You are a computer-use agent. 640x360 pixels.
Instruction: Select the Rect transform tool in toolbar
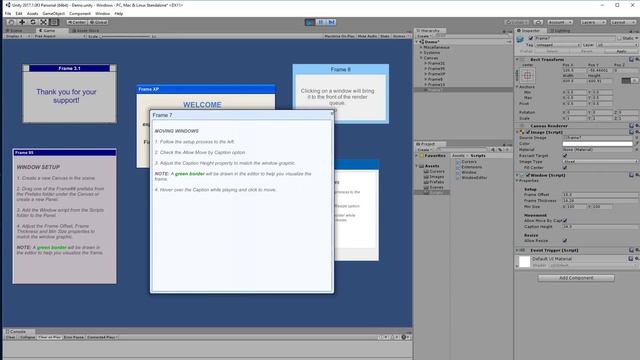(54, 22)
